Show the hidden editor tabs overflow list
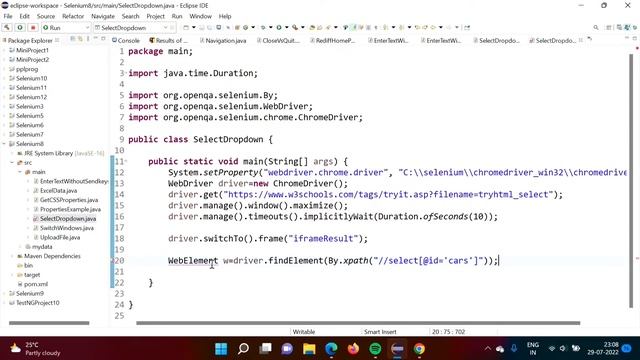 point(589,40)
